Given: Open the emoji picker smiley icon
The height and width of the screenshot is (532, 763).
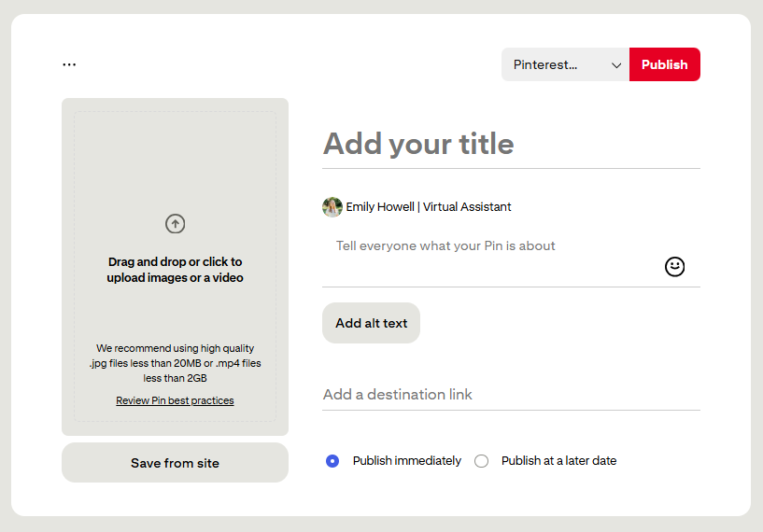Looking at the screenshot, I should (x=674, y=267).
